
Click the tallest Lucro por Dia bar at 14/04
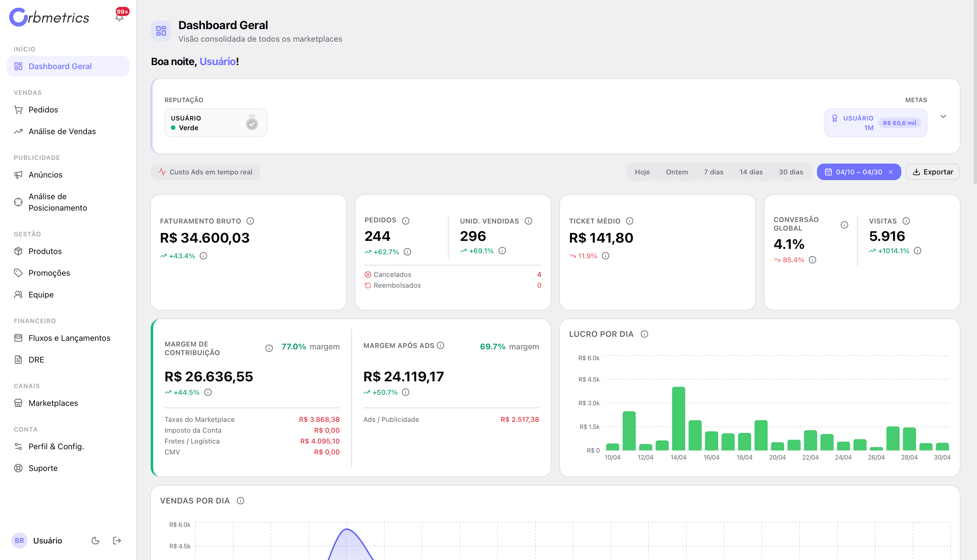tap(678, 418)
